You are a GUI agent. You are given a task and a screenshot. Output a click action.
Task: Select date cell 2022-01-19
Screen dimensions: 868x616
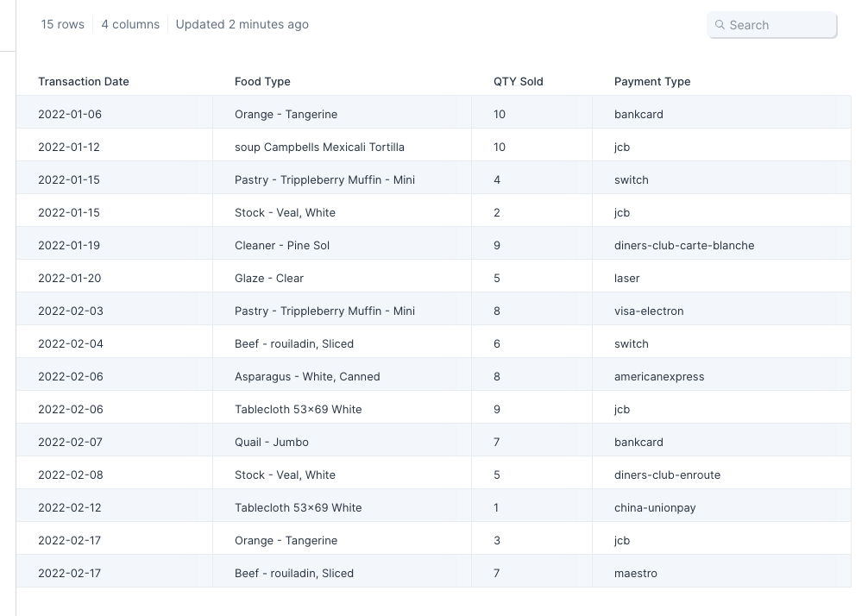pos(115,245)
